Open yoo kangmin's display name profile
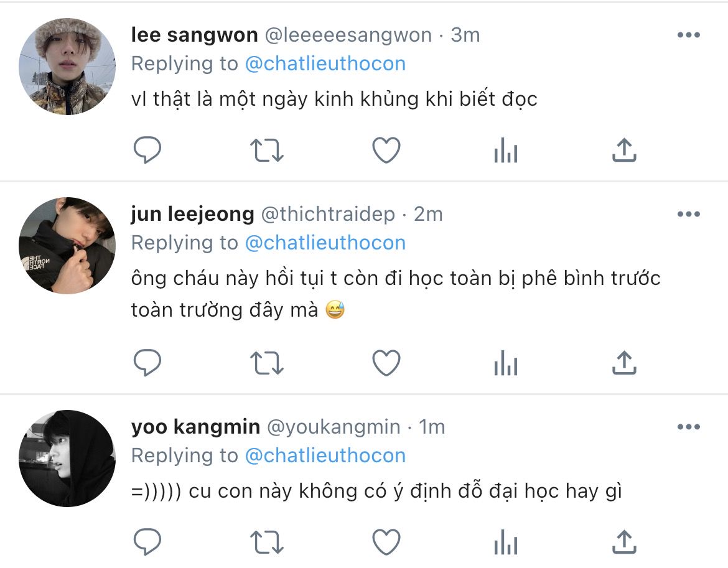The image size is (728, 568). click(195, 427)
